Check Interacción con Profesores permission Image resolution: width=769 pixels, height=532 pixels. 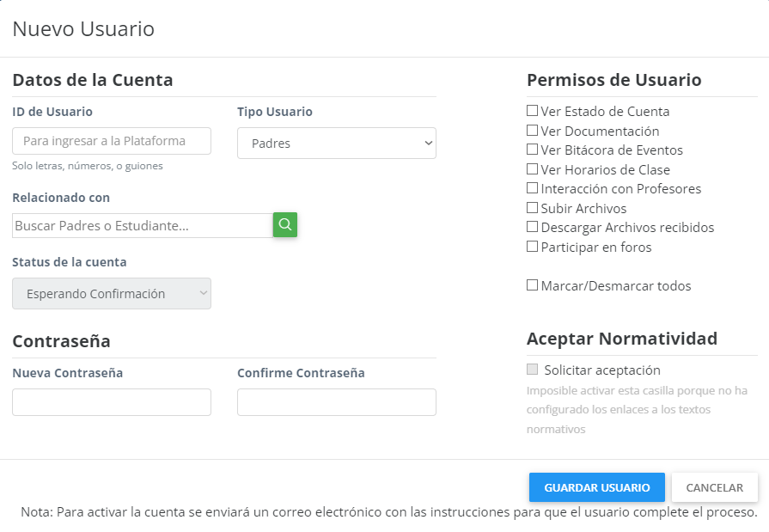(533, 188)
